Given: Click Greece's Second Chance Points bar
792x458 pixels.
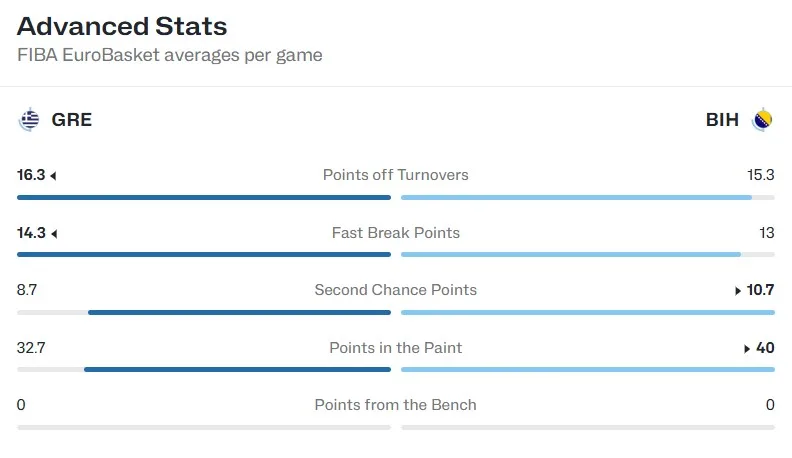Looking at the screenshot, I should click(239, 313).
